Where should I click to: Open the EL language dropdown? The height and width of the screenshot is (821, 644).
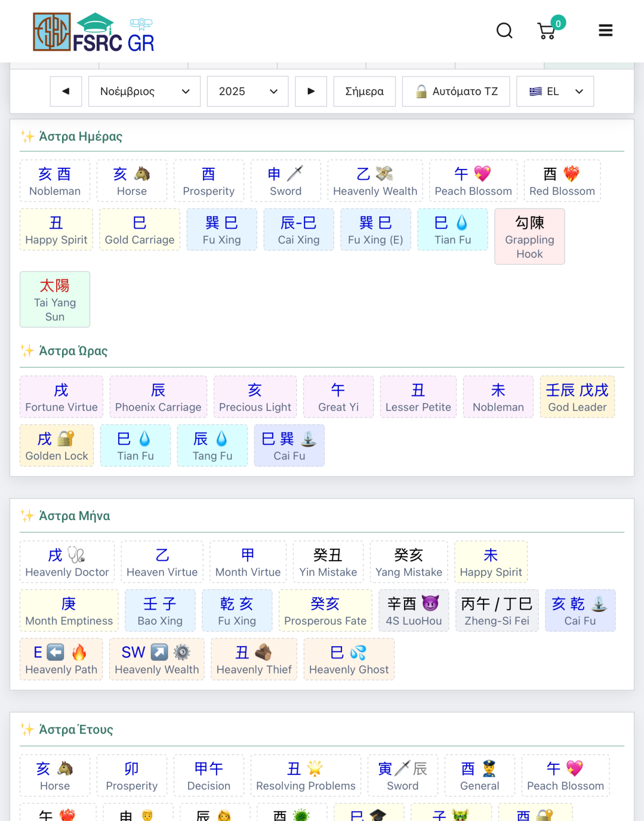555,91
